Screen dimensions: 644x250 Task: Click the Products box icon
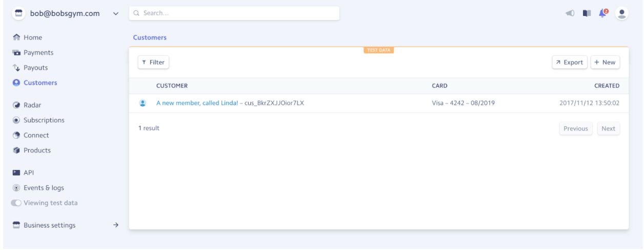click(16, 150)
